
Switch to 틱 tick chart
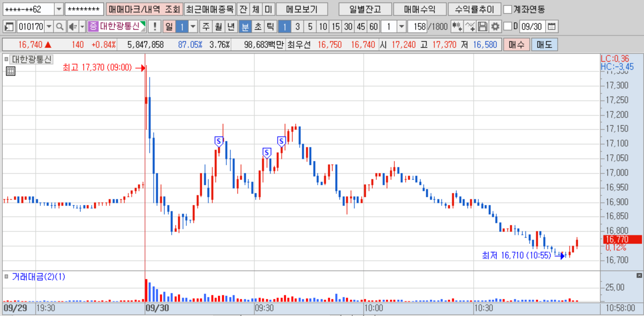(x=270, y=27)
